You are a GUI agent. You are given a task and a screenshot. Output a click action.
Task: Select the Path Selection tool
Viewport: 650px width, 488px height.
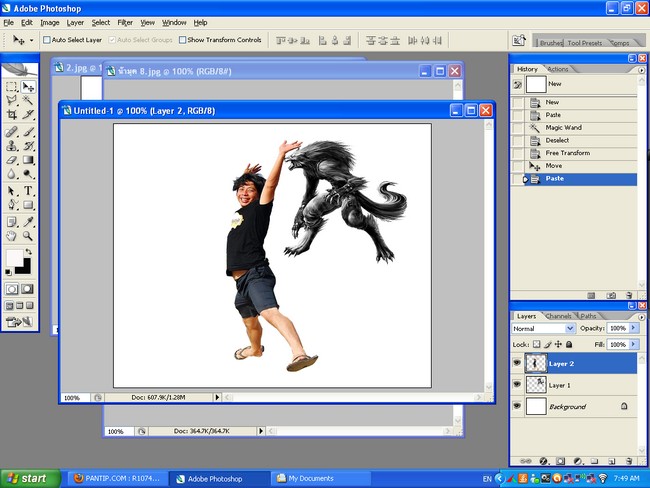coord(12,191)
